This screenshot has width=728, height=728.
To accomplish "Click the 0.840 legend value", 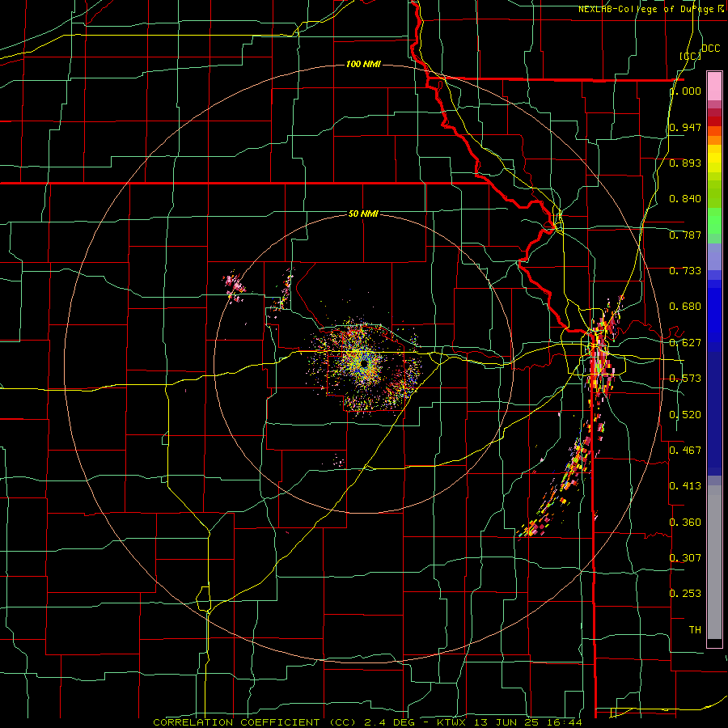I will (685, 199).
